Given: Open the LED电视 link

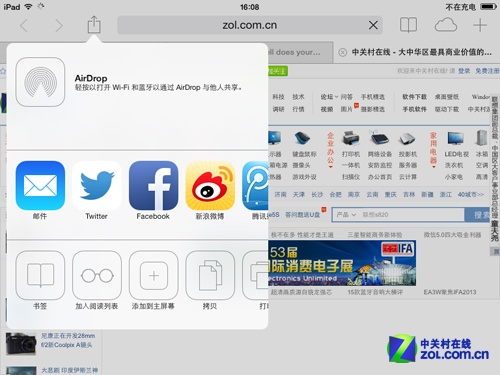Looking at the screenshot, I should click(456, 154).
